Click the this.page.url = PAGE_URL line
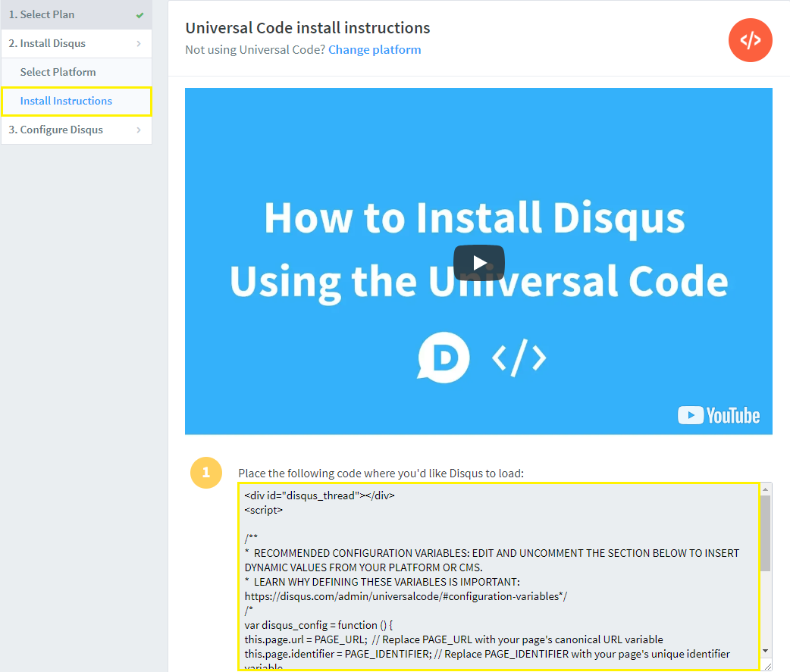790x672 pixels. [453, 639]
